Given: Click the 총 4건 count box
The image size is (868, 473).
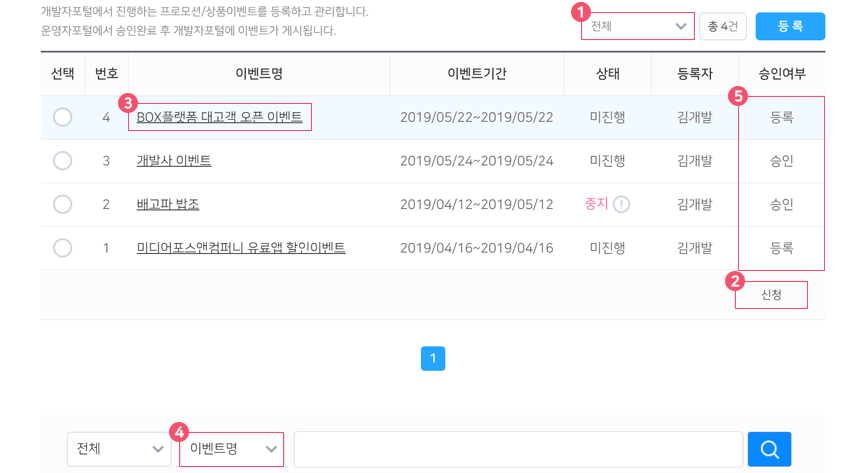Looking at the screenshot, I should click(x=722, y=26).
